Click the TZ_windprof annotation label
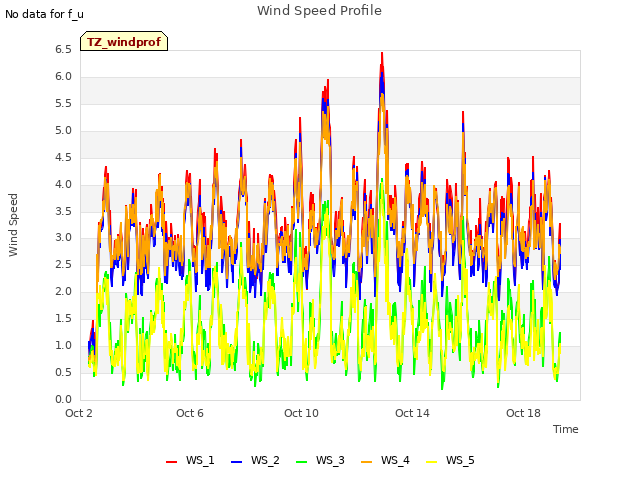 click(x=124, y=41)
